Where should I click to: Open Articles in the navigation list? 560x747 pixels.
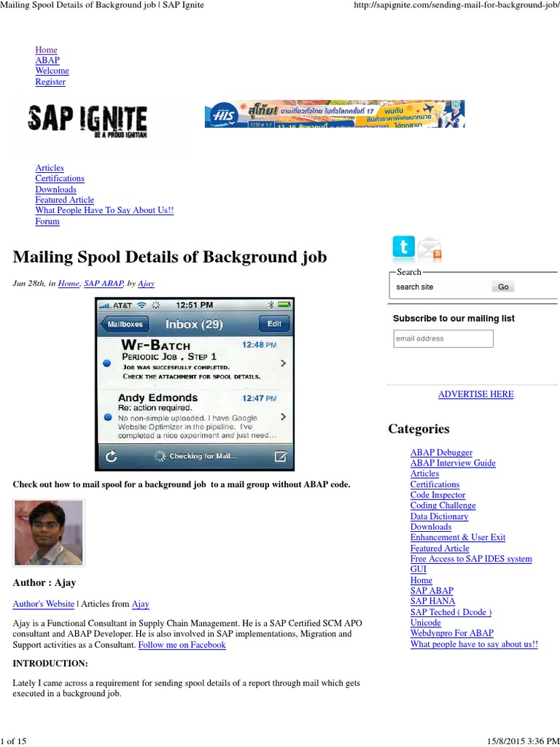(50, 168)
